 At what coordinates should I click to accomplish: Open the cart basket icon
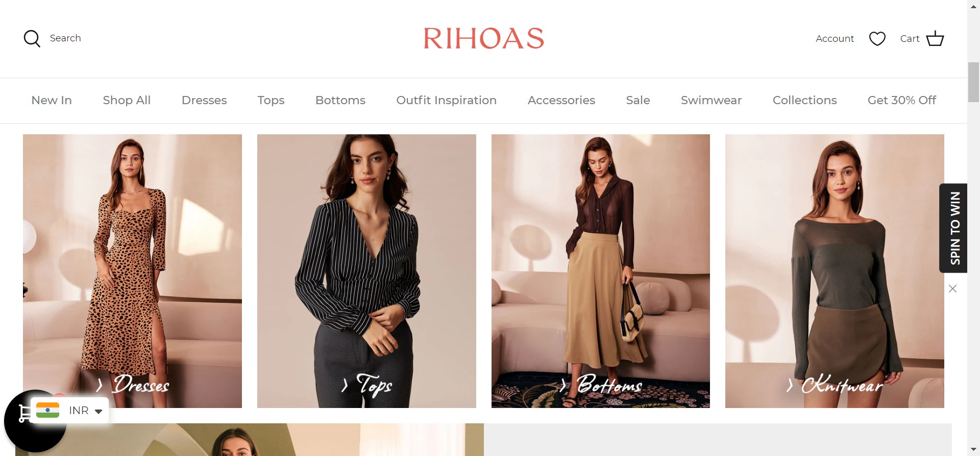935,39
